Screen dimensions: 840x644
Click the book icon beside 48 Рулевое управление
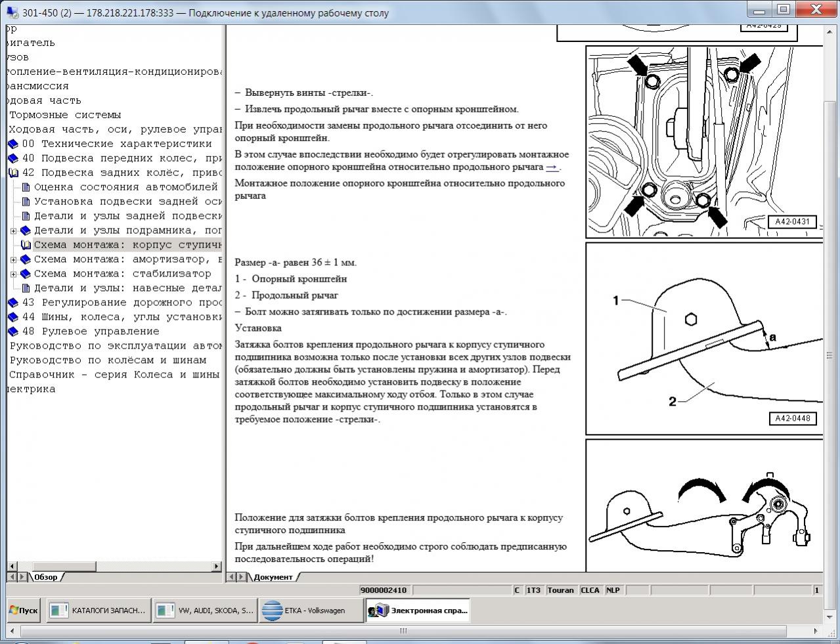click(13, 332)
